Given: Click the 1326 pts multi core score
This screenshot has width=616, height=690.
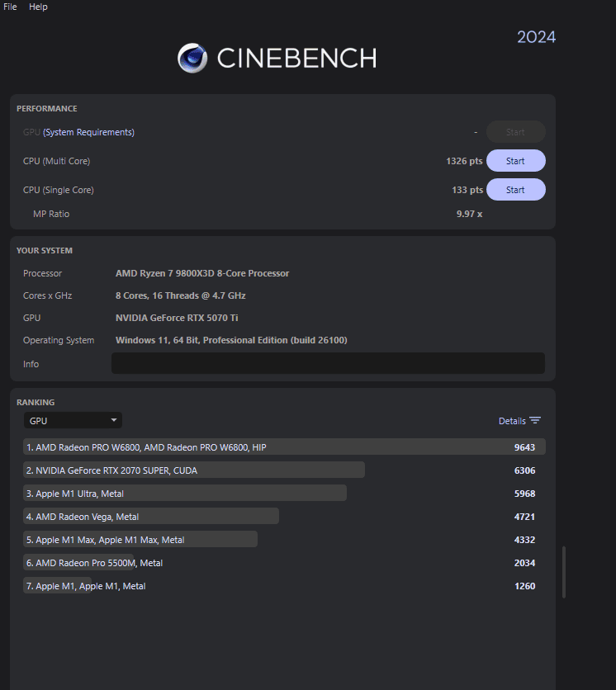Looking at the screenshot, I should pos(464,161).
